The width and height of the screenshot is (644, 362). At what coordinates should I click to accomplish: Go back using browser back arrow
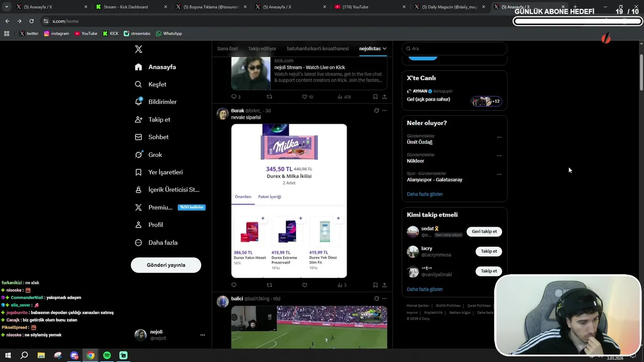click(7, 21)
